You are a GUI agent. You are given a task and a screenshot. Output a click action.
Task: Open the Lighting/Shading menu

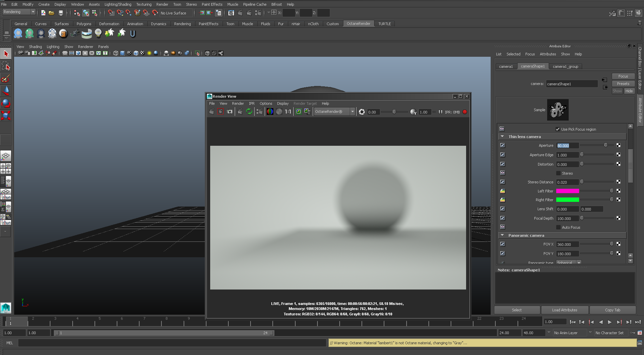118,4
